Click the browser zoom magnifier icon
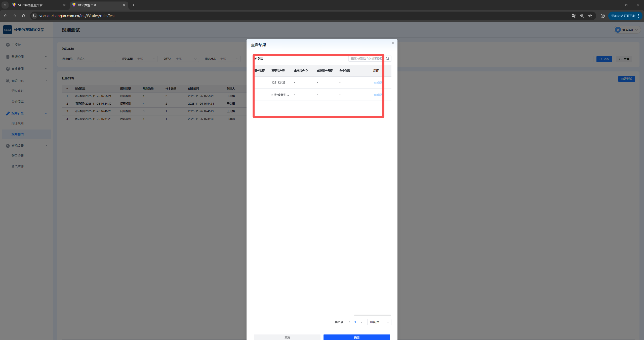Image resolution: width=644 pixels, height=340 pixels. [582, 16]
